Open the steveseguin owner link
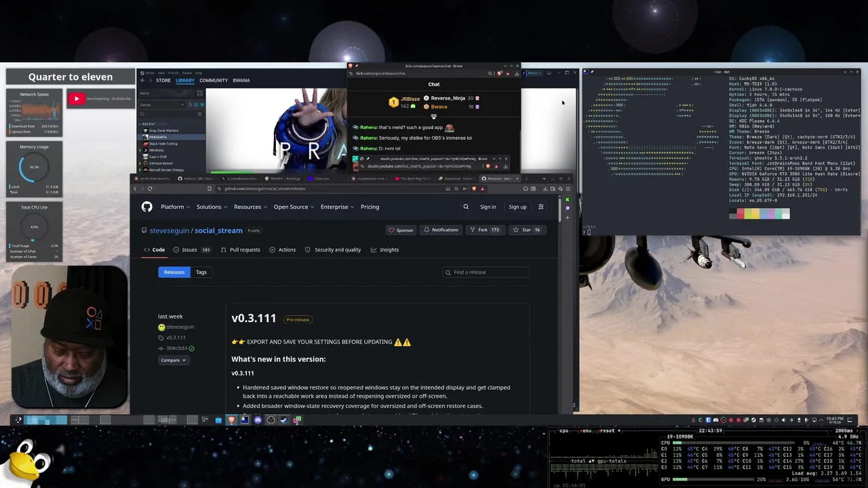Image resolution: width=868 pixels, height=488 pixels. [170, 230]
